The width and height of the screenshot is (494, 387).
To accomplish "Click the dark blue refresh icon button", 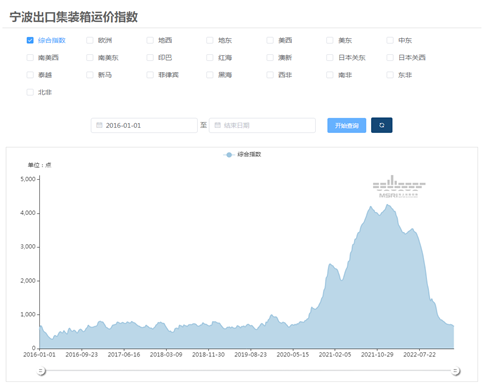I will tap(381, 125).
